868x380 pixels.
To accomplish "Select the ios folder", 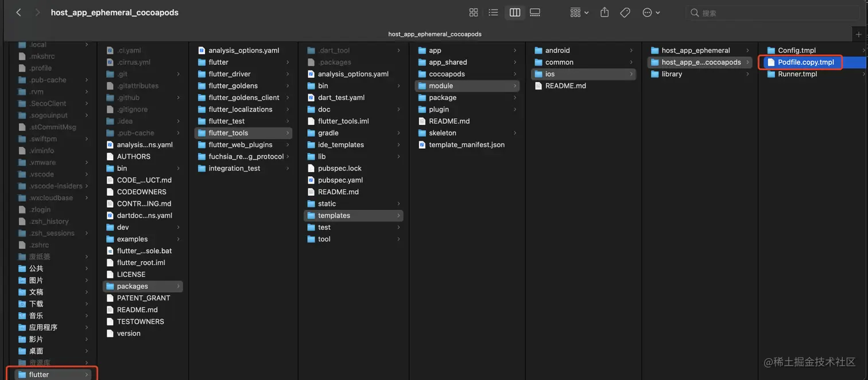I will click(x=583, y=74).
